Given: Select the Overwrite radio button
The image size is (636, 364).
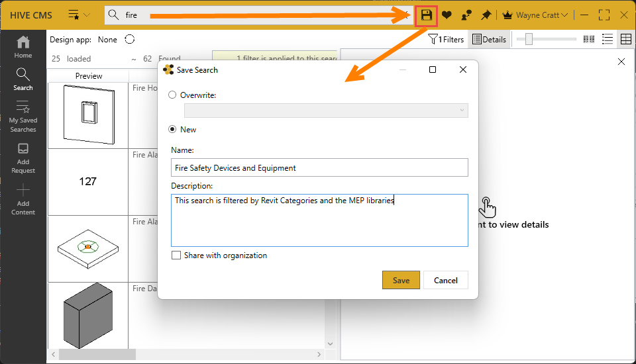Looking at the screenshot, I should [173, 95].
